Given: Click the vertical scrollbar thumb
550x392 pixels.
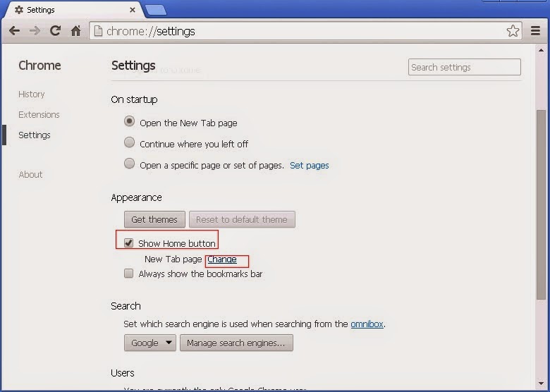Looking at the screenshot, I should (541, 204).
